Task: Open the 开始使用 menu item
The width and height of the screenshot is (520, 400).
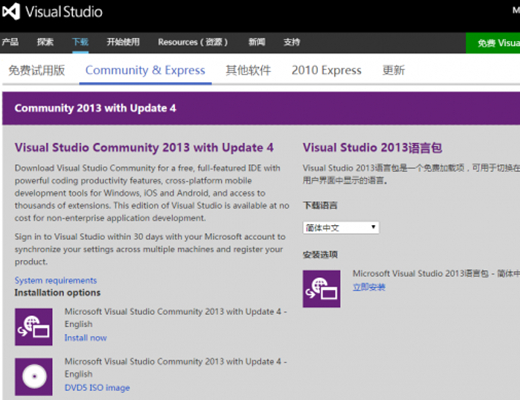Action: tap(123, 42)
